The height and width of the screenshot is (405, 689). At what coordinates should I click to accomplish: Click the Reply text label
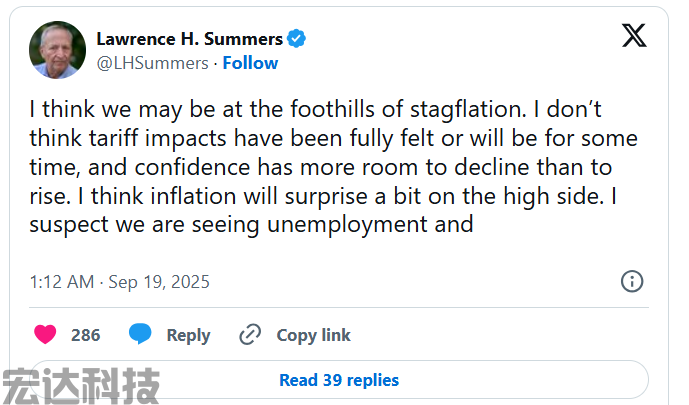(188, 335)
